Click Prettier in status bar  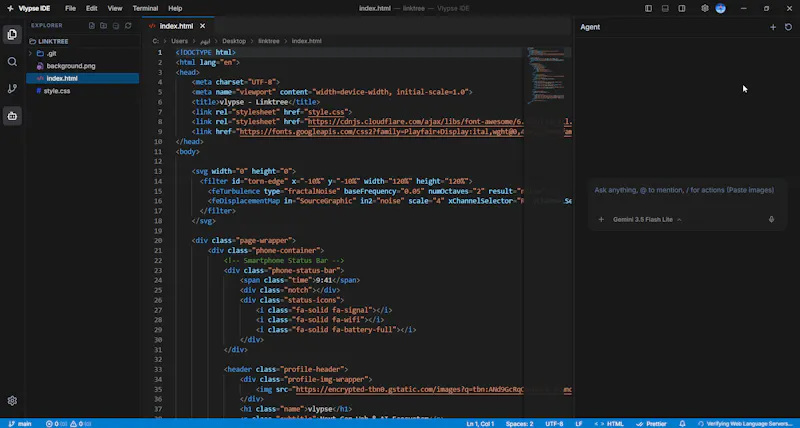[652, 424]
